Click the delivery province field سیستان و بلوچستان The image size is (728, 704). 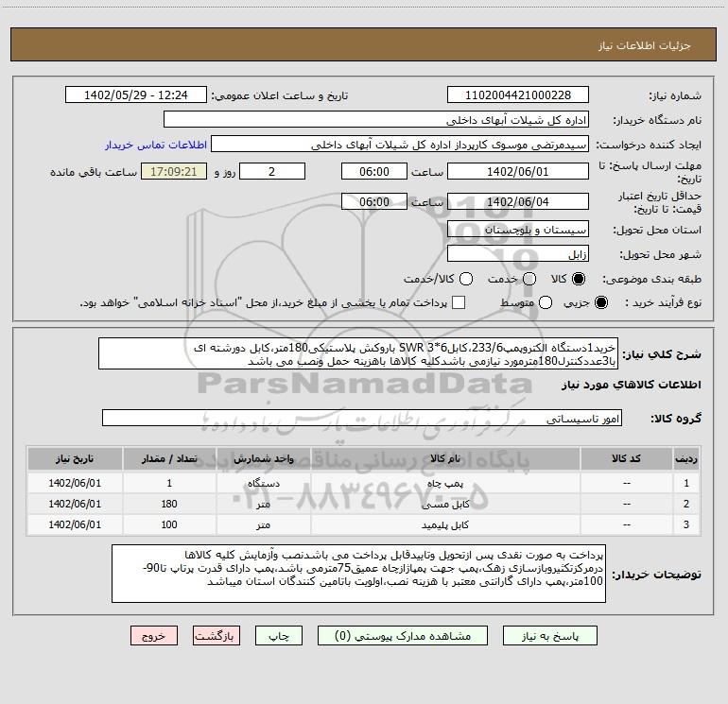518,229
